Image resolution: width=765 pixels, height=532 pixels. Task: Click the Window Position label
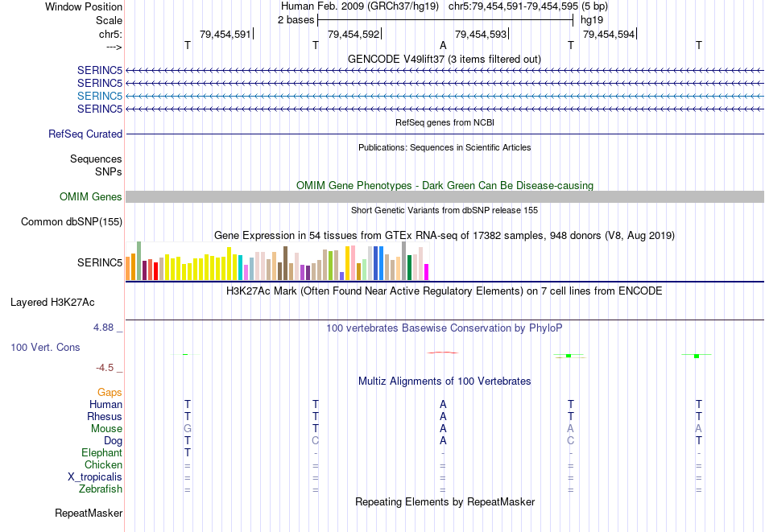pos(84,6)
